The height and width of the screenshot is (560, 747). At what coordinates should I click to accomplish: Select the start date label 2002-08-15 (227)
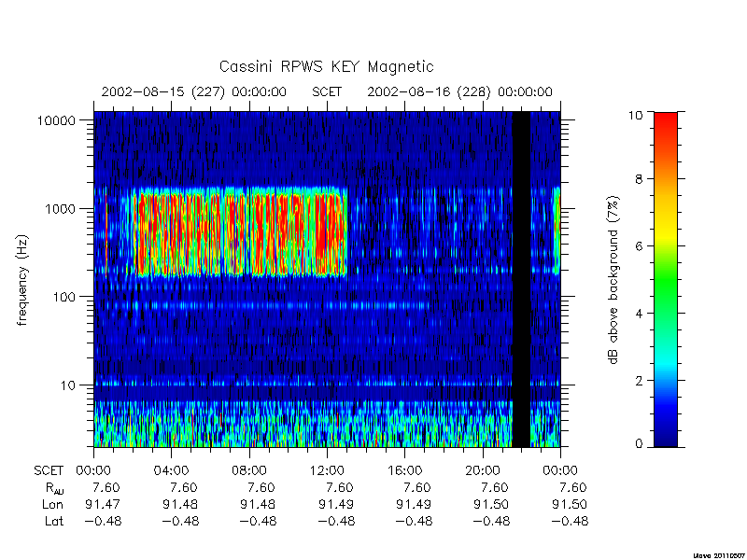(162, 91)
